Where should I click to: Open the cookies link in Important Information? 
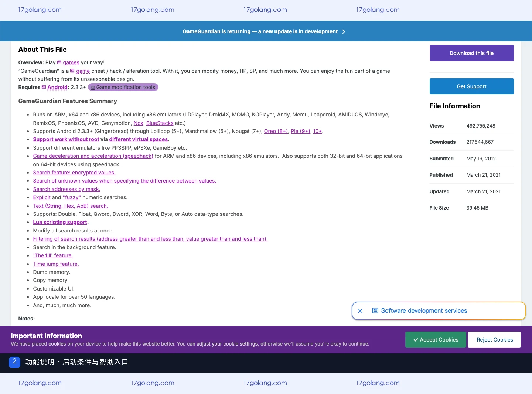[x=57, y=344]
